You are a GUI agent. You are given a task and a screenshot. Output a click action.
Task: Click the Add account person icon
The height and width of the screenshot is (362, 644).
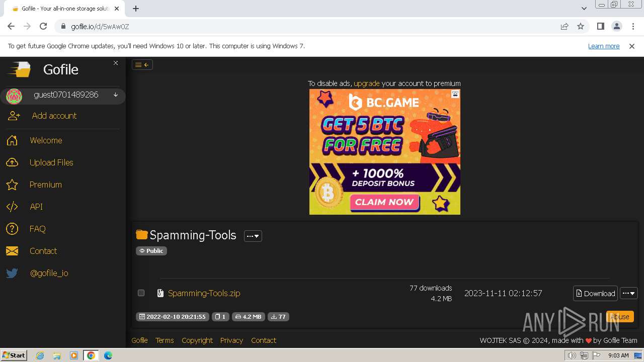point(14,116)
